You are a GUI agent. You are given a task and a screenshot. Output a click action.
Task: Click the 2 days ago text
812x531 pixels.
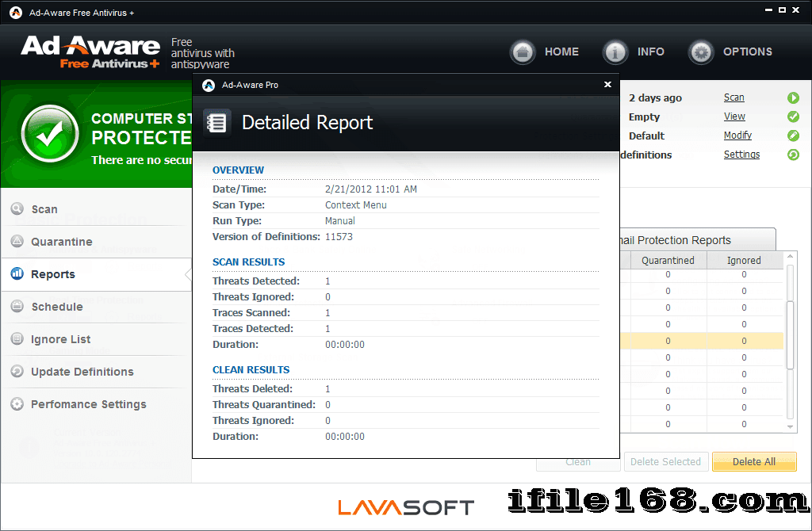pos(655,97)
